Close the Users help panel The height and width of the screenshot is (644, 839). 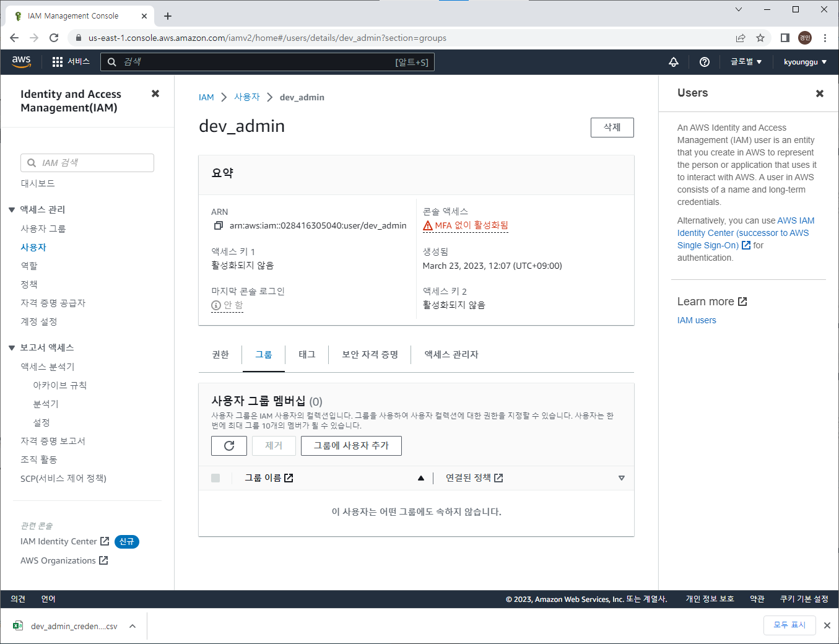pyautogui.click(x=820, y=94)
